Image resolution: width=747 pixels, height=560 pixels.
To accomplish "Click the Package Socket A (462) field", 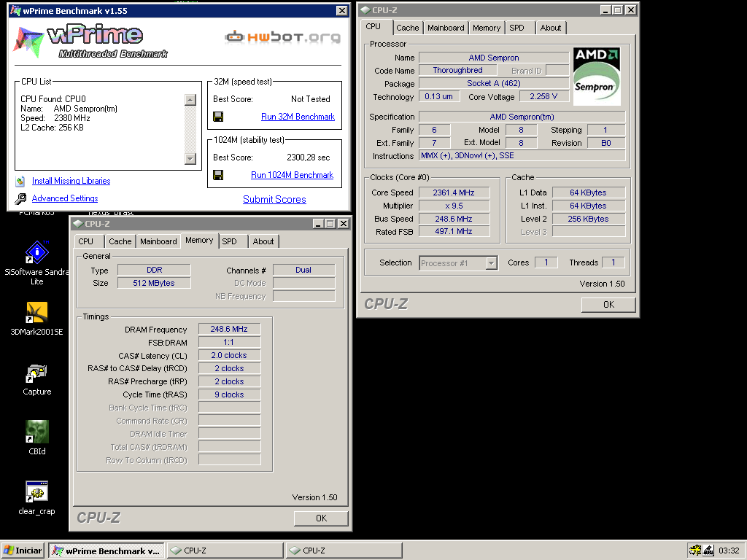I will [494, 83].
